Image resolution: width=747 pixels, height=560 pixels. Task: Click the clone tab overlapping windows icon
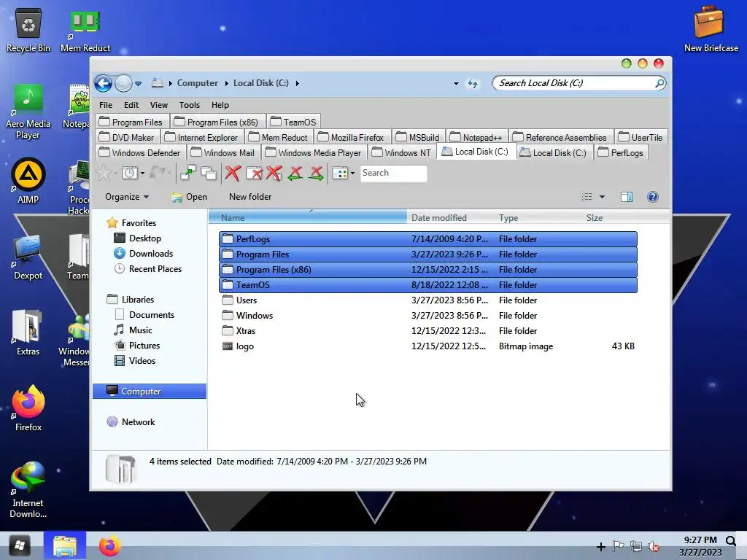tap(209, 173)
